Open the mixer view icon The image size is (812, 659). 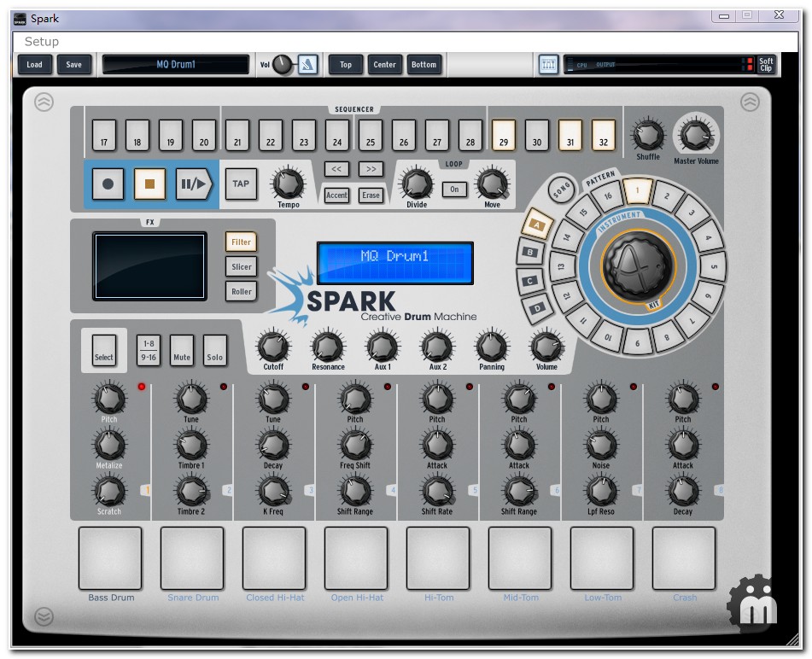(x=548, y=65)
